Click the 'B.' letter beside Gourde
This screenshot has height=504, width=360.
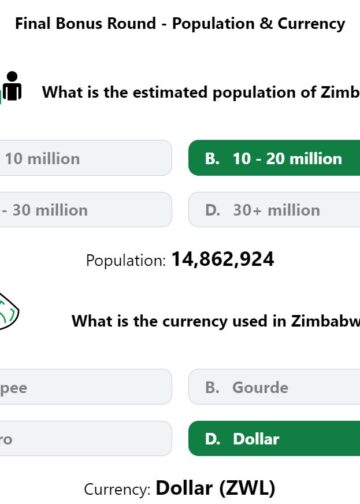(212, 387)
